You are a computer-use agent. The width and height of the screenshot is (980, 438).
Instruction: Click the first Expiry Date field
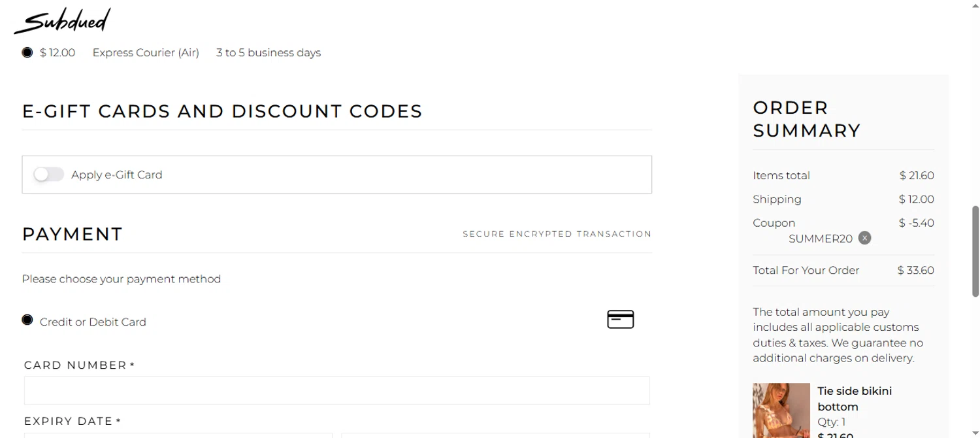[178, 435]
